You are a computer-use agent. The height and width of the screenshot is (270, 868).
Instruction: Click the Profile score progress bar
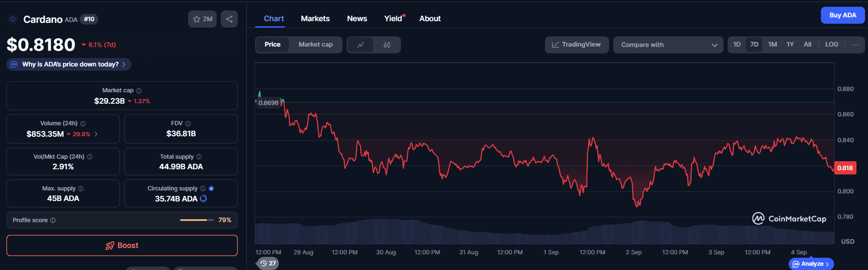pos(197,220)
